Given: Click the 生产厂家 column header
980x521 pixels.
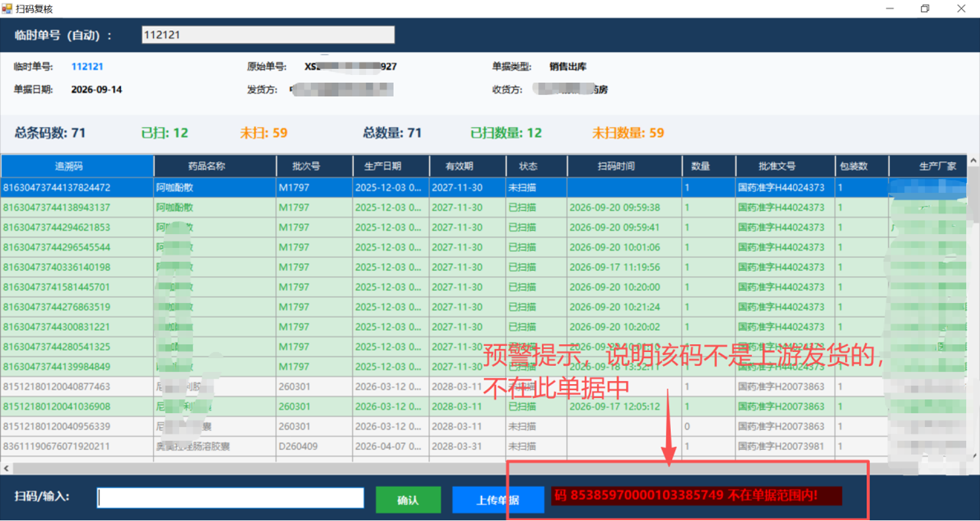Looking at the screenshot, I should click(x=928, y=166).
